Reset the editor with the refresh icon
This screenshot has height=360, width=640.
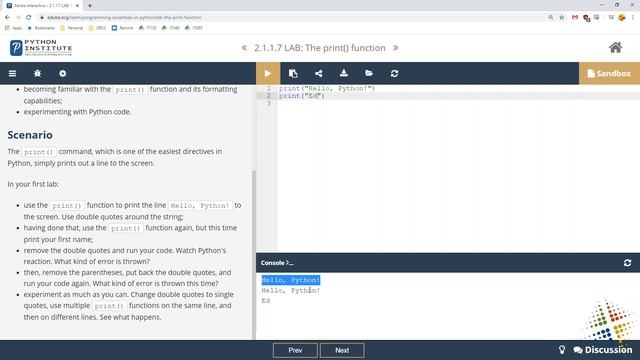394,73
